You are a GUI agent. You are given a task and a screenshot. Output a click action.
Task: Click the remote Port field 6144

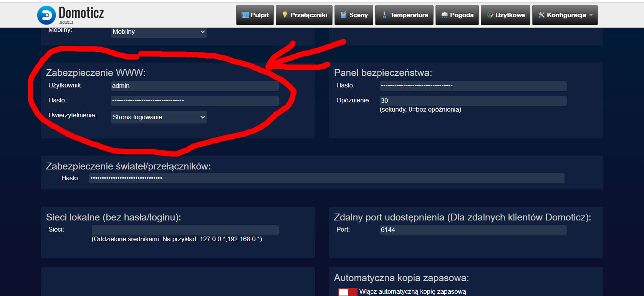point(473,230)
